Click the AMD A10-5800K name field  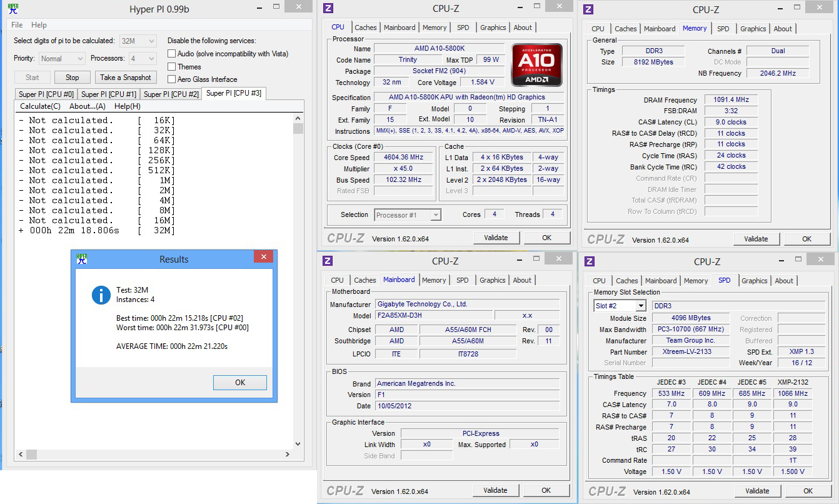point(439,49)
